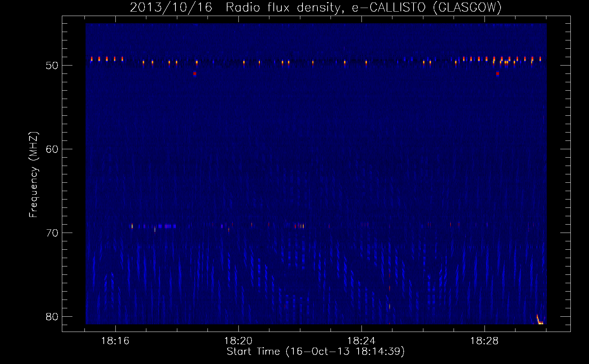Select the 60 frequency tick label
The height and width of the screenshot is (364, 589).
[x=52, y=149]
